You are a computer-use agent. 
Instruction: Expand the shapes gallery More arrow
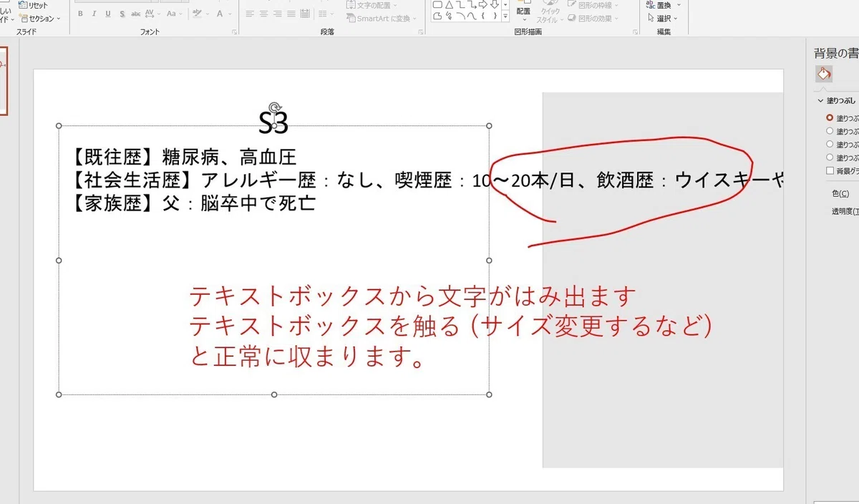[505, 17]
